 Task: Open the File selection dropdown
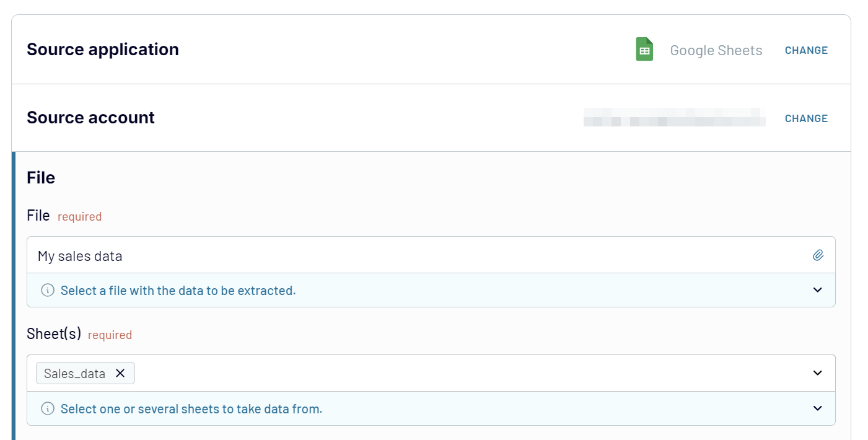point(817,289)
